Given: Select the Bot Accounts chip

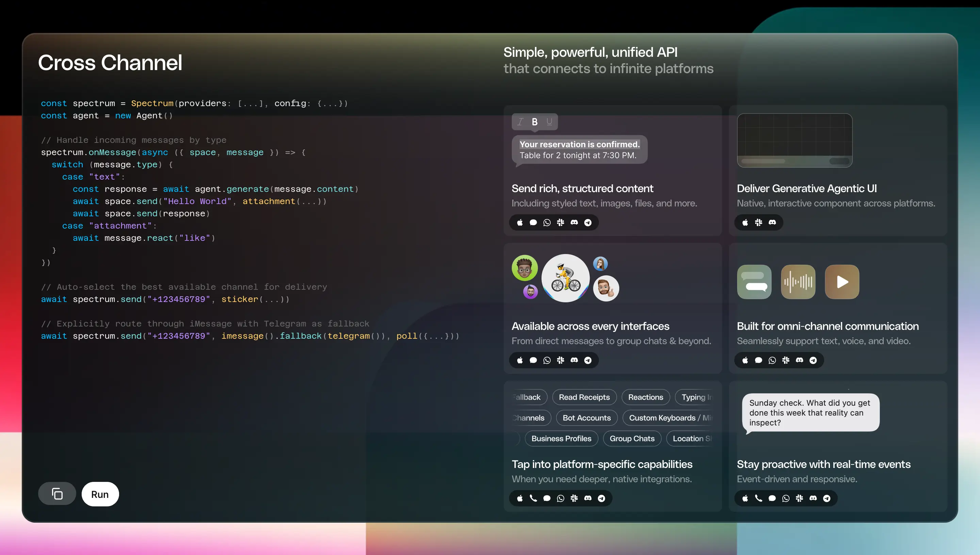Looking at the screenshot, I should [587, 418].
